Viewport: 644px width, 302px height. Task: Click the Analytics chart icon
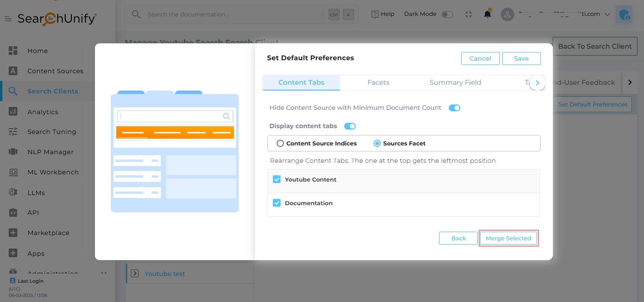(13, 112)
